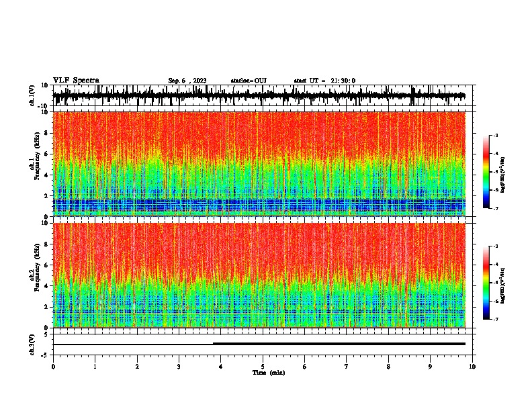Click the "-3" label on ch.1 colorbar
Viewport: 532px width, 411px height.
[495, 135]
